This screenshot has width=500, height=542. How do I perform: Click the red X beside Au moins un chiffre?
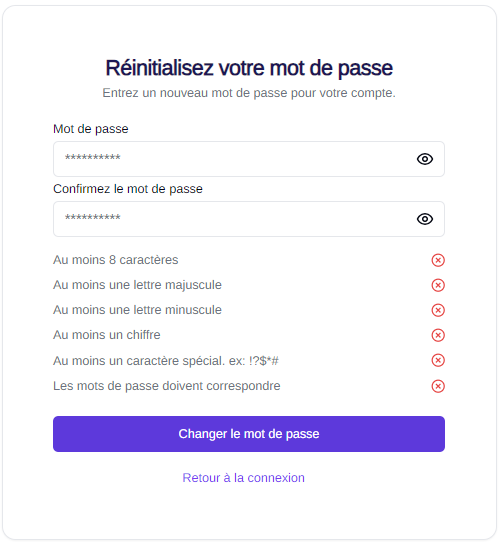coord(438,335)
